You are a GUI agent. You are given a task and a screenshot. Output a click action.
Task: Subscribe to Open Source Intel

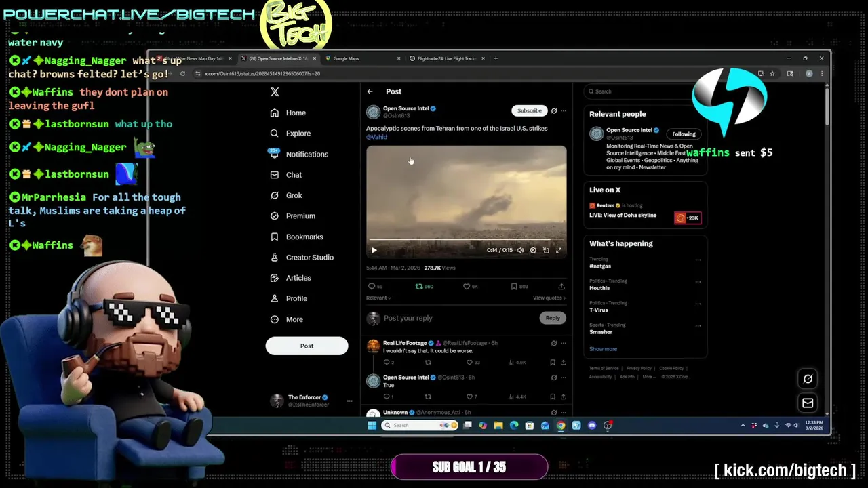[529, 110]
